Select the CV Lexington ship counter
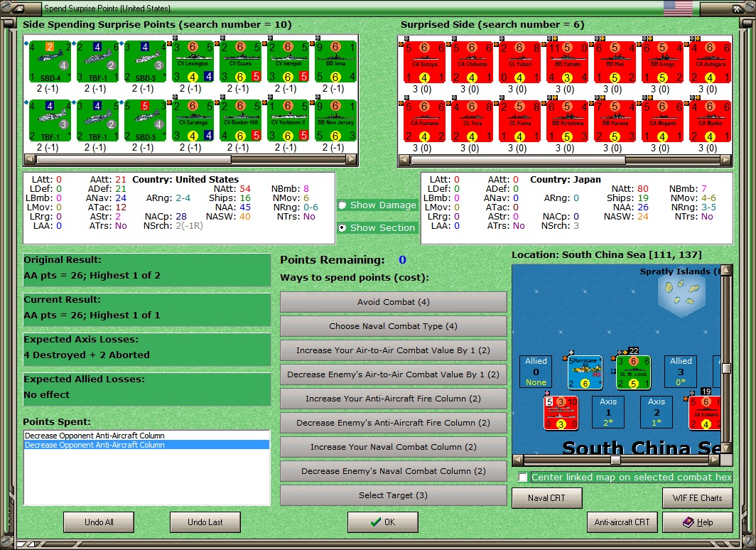This screenshot has width=756, height=550. tap(193, 61)
